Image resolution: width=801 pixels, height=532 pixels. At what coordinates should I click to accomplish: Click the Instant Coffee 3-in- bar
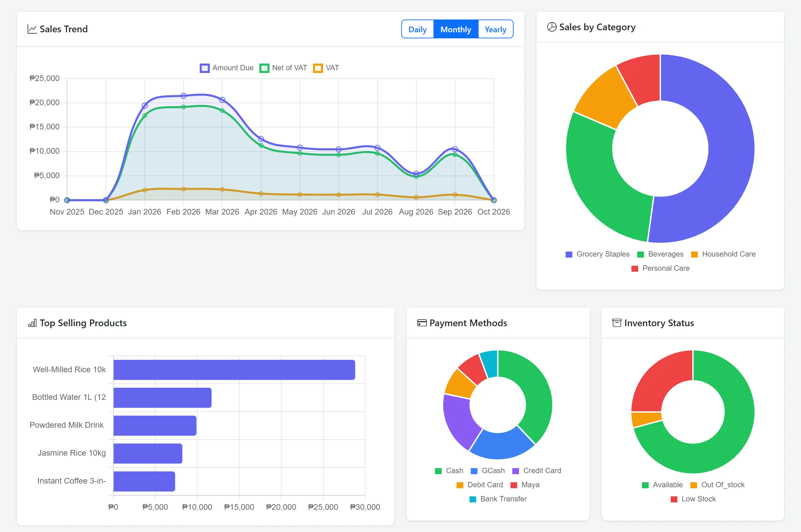click(144, 482)
